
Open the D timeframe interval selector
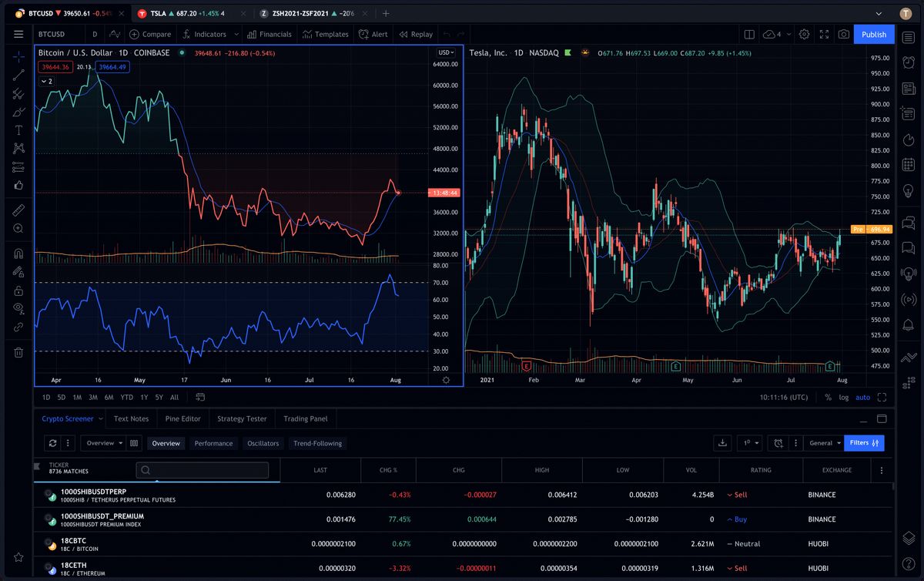[95, 34]
